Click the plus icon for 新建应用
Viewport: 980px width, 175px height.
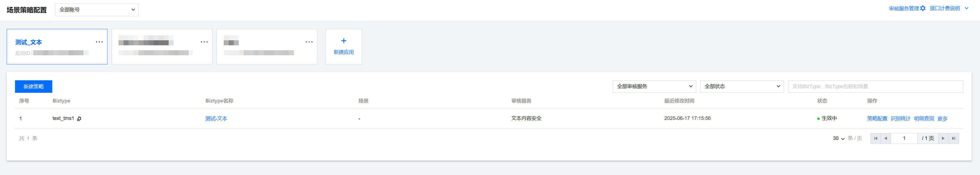tap(344, 41)
